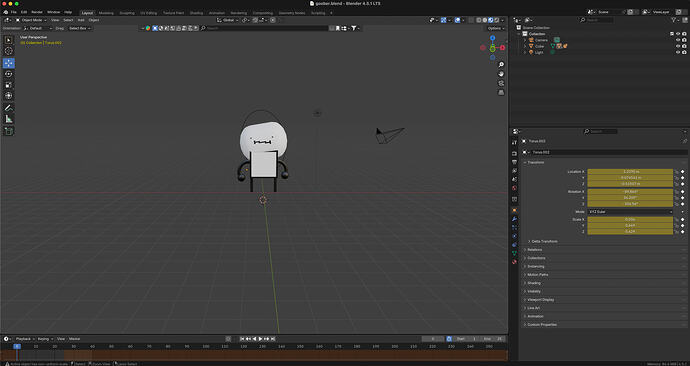Select the Transform tool

(x=8, y=95)
